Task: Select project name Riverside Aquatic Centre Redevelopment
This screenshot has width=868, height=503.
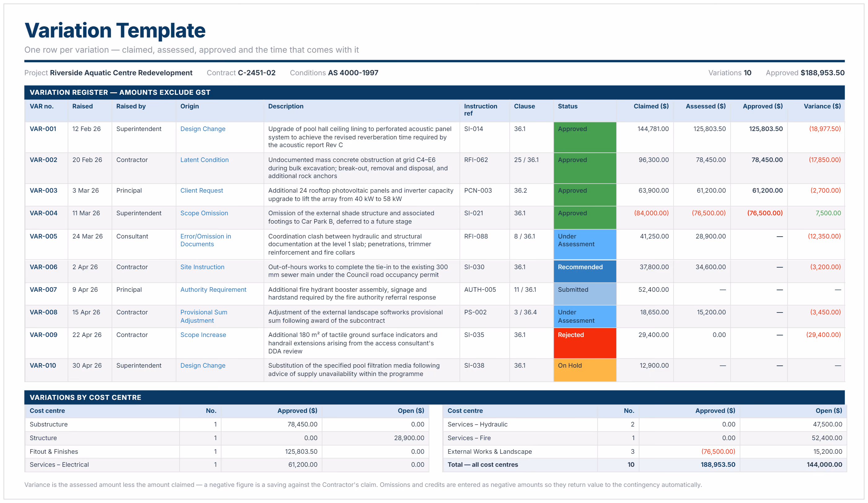Action: 121,73
